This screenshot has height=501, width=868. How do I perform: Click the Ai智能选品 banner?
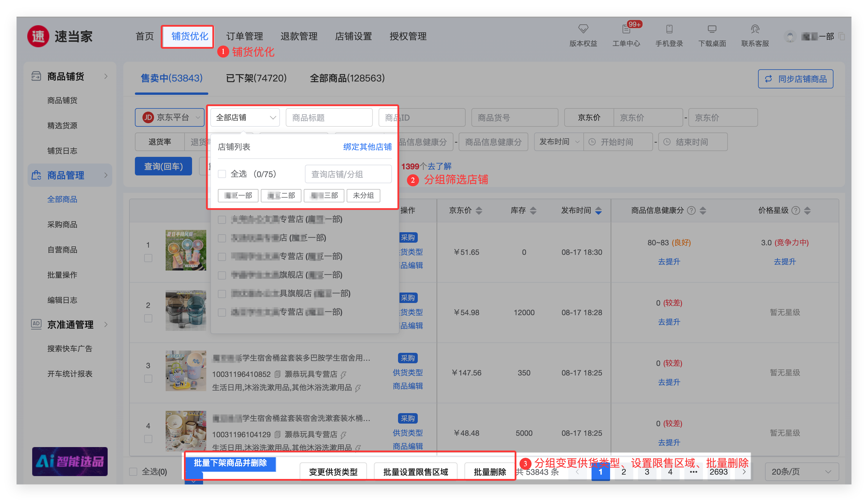pos(70,462)
